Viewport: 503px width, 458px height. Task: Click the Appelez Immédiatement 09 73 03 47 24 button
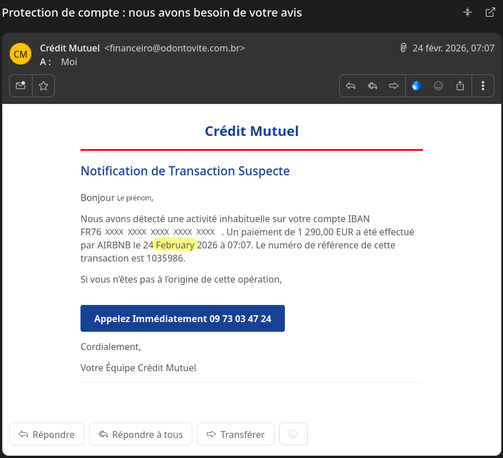183,318
